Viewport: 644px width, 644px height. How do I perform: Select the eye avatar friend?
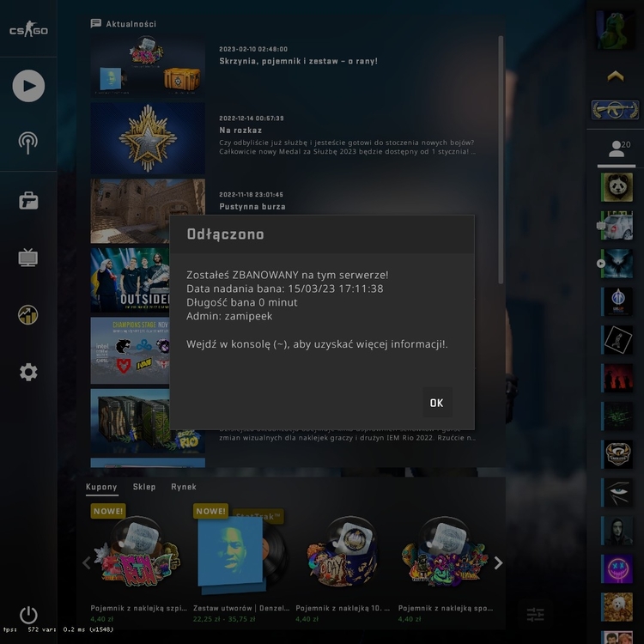point(617,493)
